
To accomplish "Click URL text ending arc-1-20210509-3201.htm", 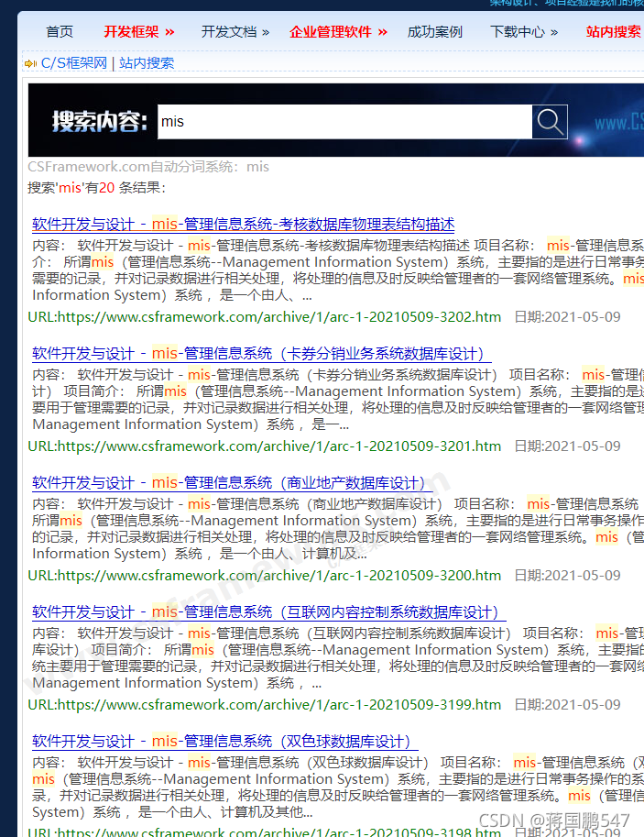I will click(x=265, y=446).
